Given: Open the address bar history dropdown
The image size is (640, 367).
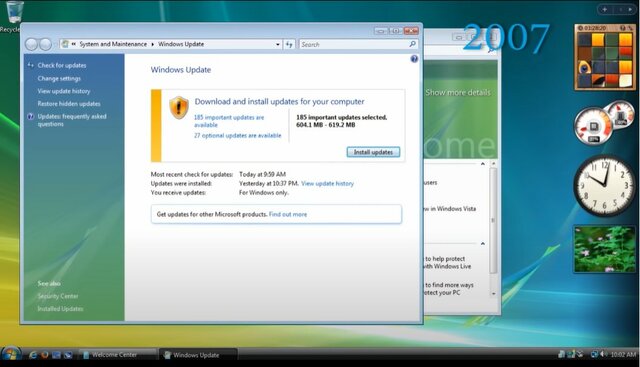Looking at the screenshot, I should 278,44.
